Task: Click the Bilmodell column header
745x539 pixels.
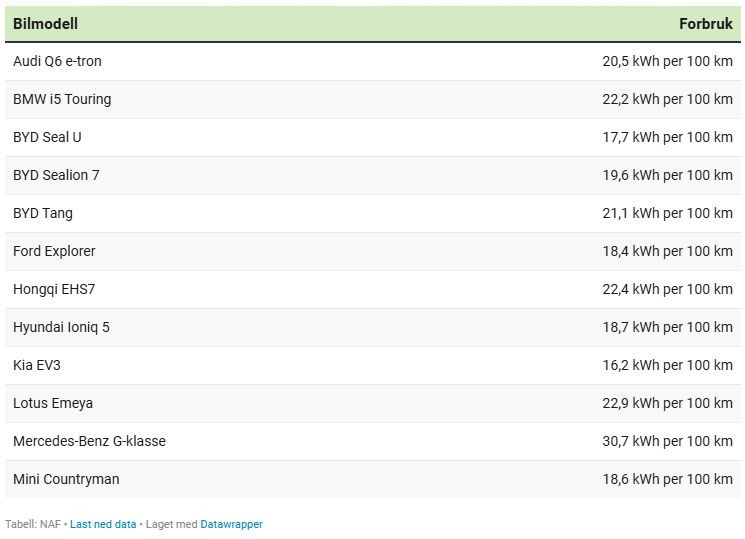Action: [45, 23]
